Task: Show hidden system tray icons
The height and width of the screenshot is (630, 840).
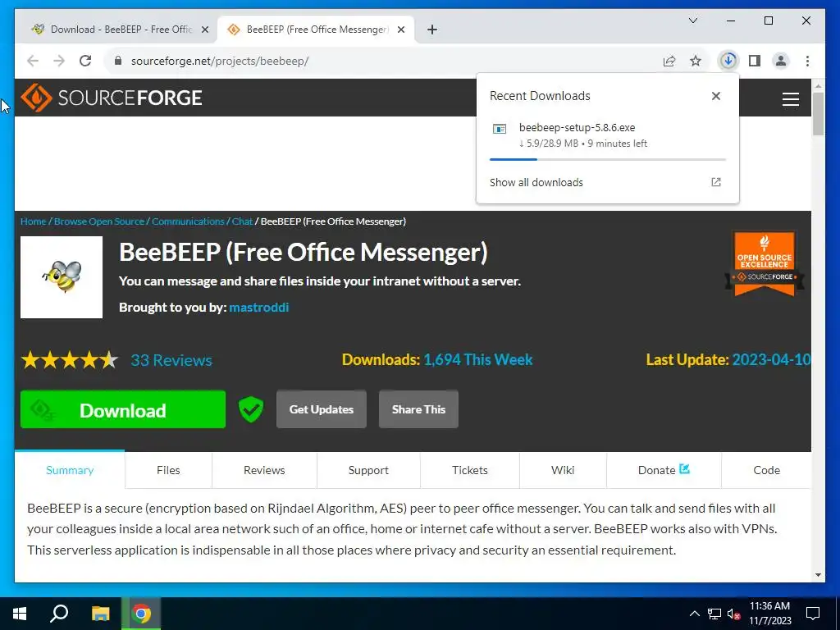Action: pyautogui.click(x=694, y=614)
